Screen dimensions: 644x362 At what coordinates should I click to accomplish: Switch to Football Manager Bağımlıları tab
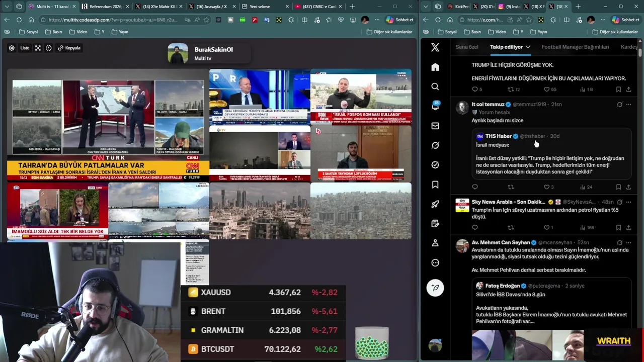click(575, 47)
